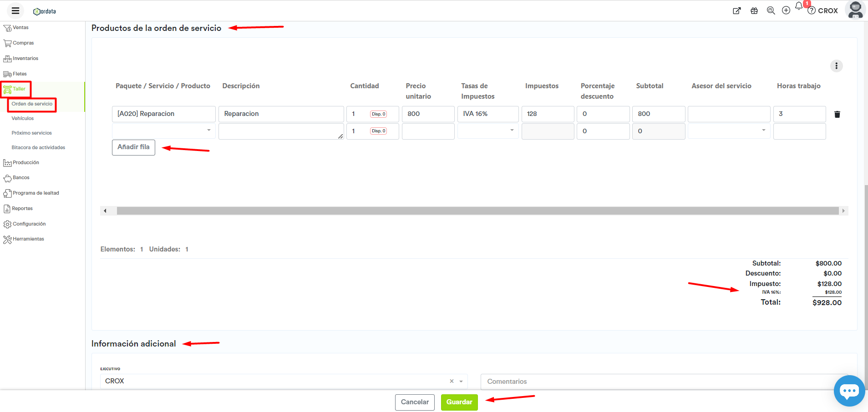Click the external link icon in the top bar
Image resolution: width=868 pixels, height=412 pixels.
736,11
